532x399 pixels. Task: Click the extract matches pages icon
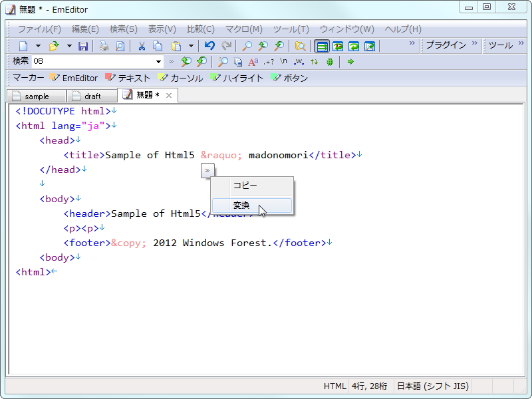click(x=238, y=62)
